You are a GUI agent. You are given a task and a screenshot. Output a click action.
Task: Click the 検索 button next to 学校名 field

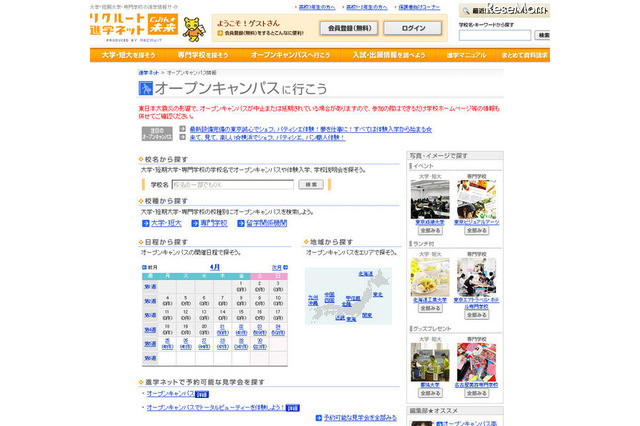[311, 184]
